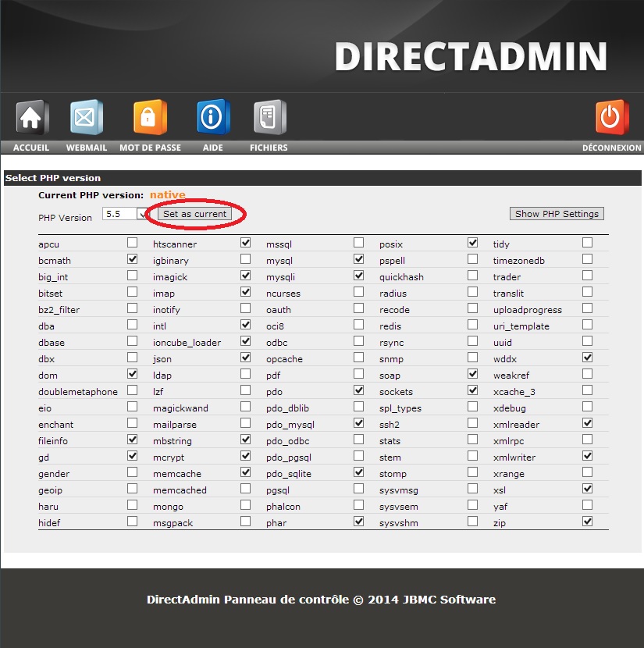Disable the fileinfo checkbox
The height and width of the screenshot is (648, 644).
pos(132,440)
